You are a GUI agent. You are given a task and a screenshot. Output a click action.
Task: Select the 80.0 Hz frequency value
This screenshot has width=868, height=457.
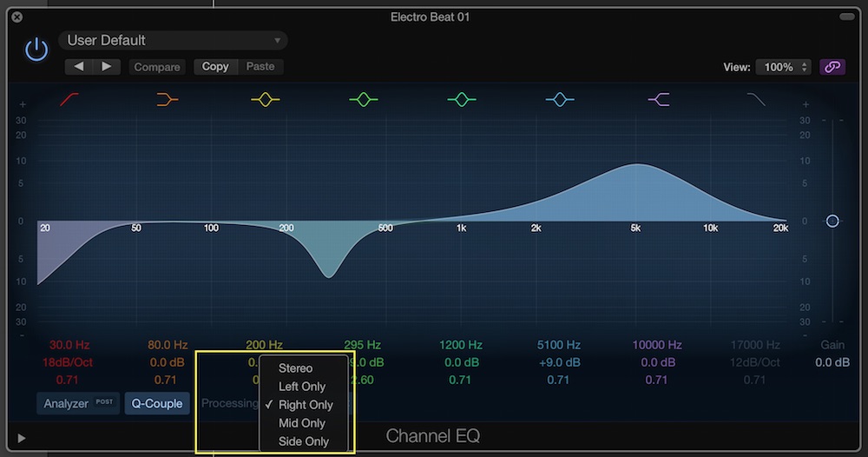168,345
